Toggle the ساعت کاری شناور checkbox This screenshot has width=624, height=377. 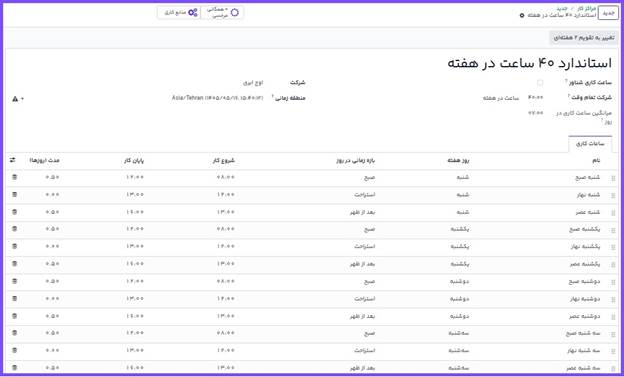540,82
